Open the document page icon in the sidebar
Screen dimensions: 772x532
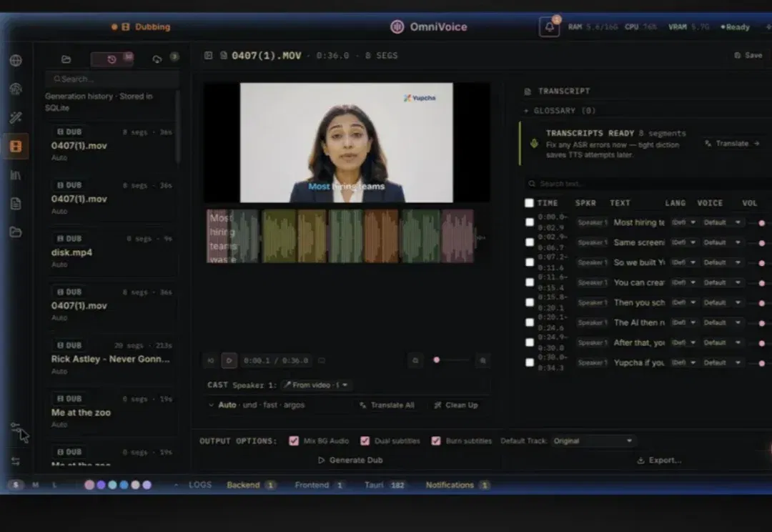point(16,204)
